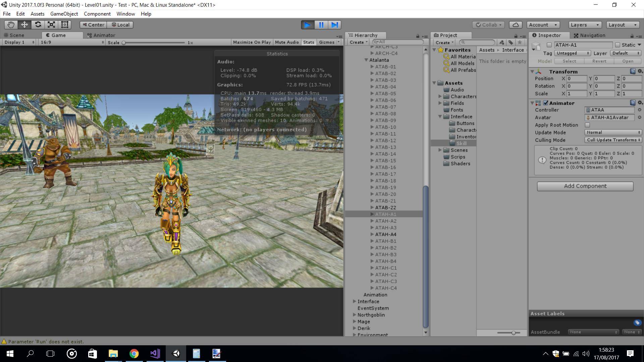The image size is (644, 362).
Task: Click Search by Type icon in Project
Action: pyautogui.click(x=501, y=42)
